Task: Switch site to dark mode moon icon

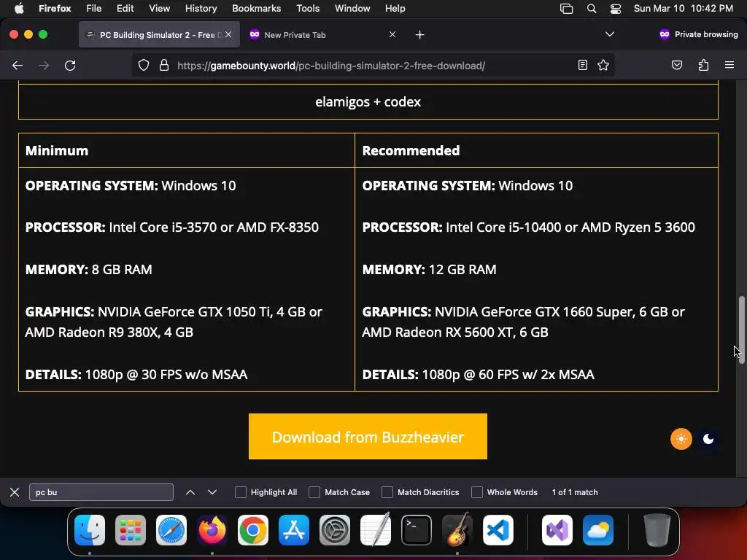Action: point(708,438)
